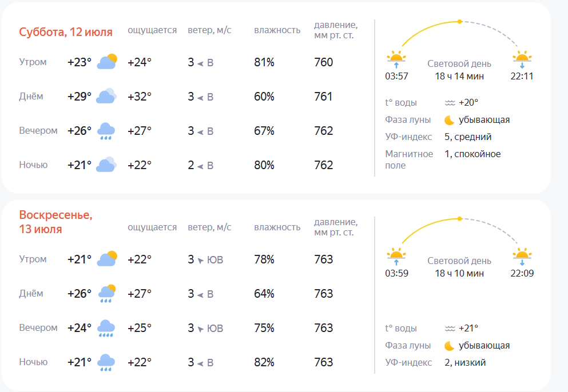
Task: Click the Saturday sunrise icon above 03:57
Action: coord(396,58)
